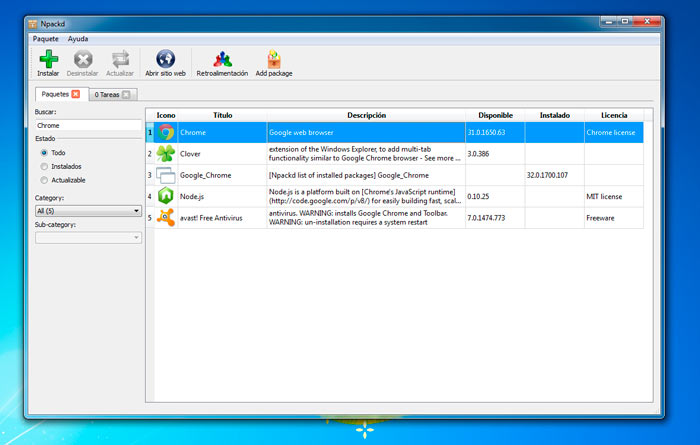Click the Npackd app icon in title bar

[x=33, y=24]
